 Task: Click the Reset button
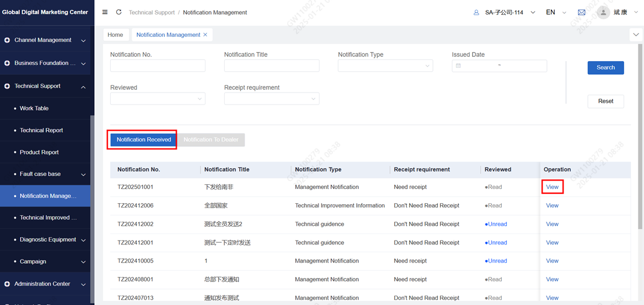tap(605, 101)
